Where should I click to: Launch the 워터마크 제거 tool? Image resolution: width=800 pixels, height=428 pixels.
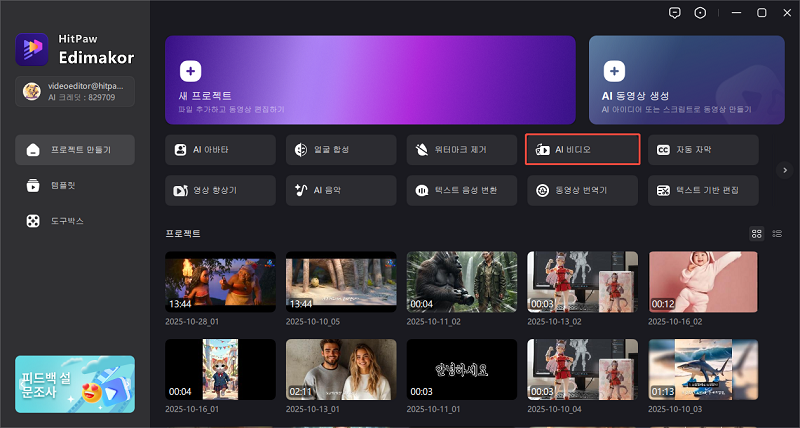point(462,149)
